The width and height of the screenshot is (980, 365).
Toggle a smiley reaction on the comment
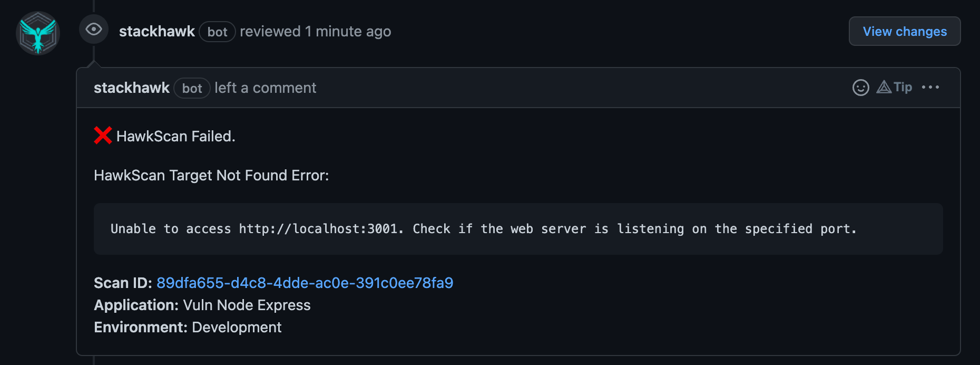[x=860, y=88]
